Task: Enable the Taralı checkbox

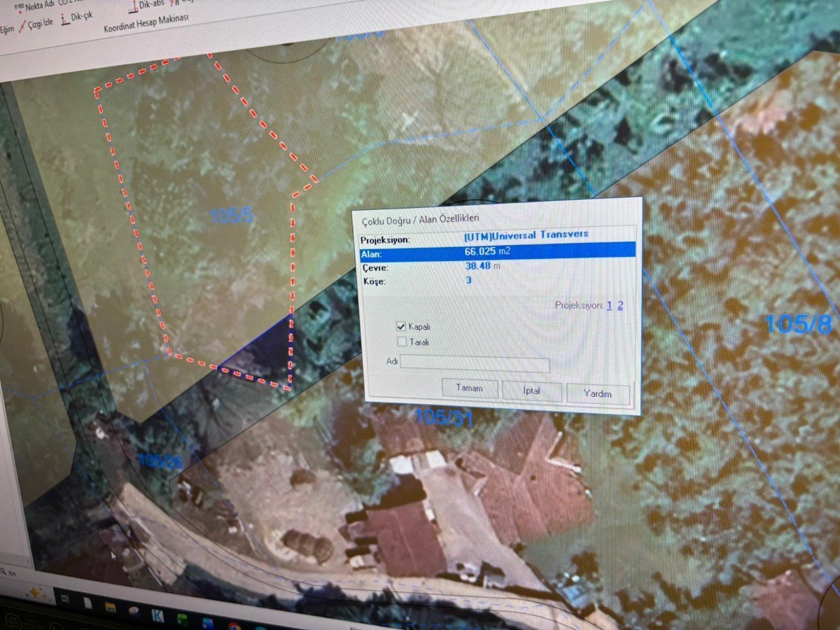Action: click(x=402, y=342)
